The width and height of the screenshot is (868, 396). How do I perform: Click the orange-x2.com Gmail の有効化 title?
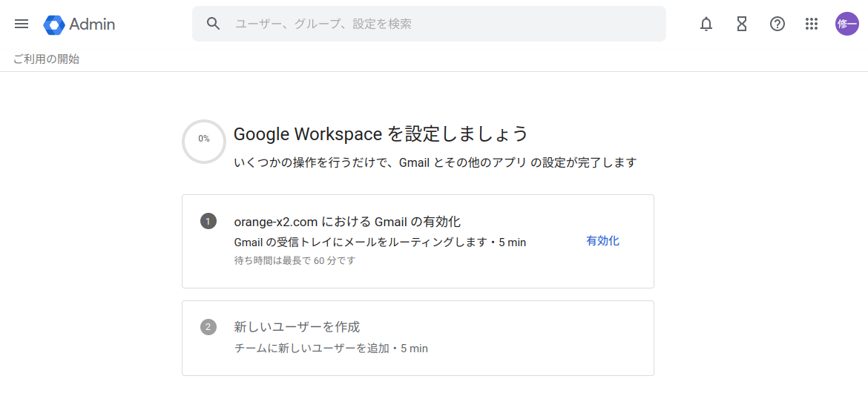pos(347,221)
